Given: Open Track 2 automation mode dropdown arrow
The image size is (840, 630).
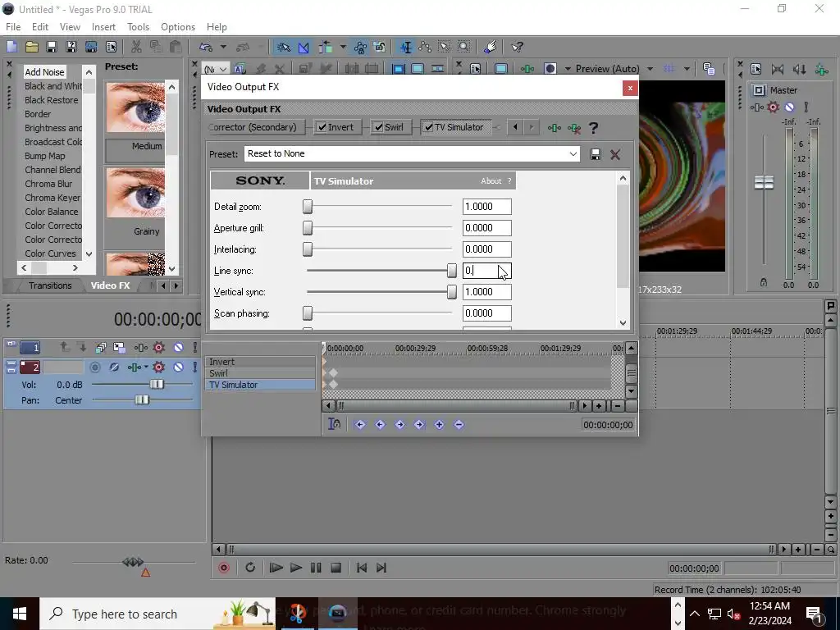Looking at the screenshot, I should tap(146, 367).
